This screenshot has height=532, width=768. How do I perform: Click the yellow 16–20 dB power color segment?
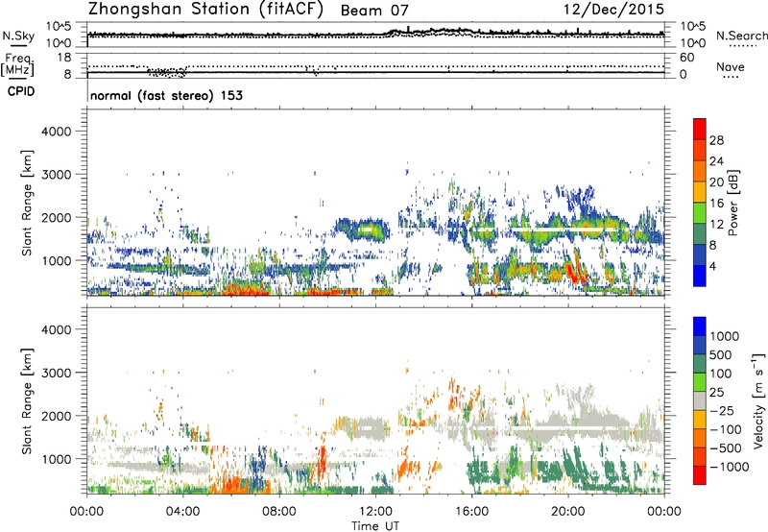(x=700, y=192)
